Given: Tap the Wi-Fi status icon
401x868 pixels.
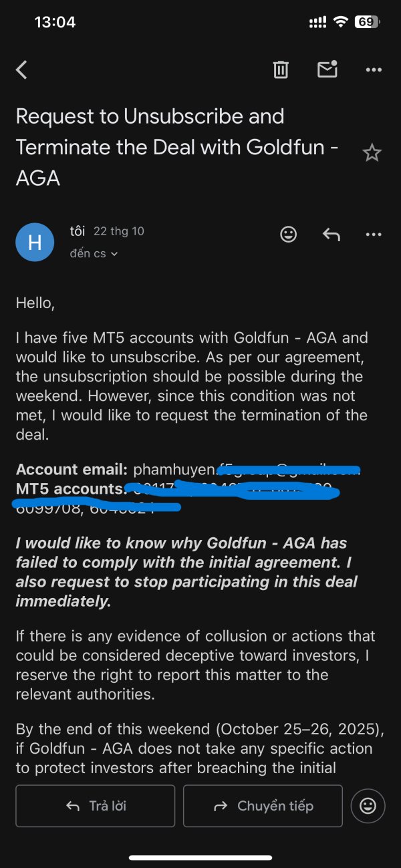Looking at the screenshot, I should coord(341,22).
